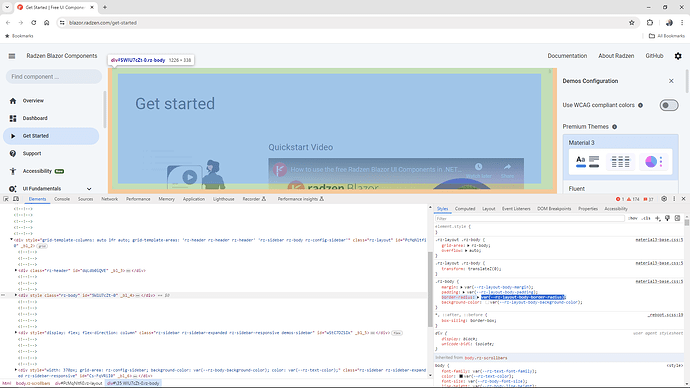
Task: Toggle the device toolbar icon in DevTools
Action: pyautogui.click(x=16, y=199)
